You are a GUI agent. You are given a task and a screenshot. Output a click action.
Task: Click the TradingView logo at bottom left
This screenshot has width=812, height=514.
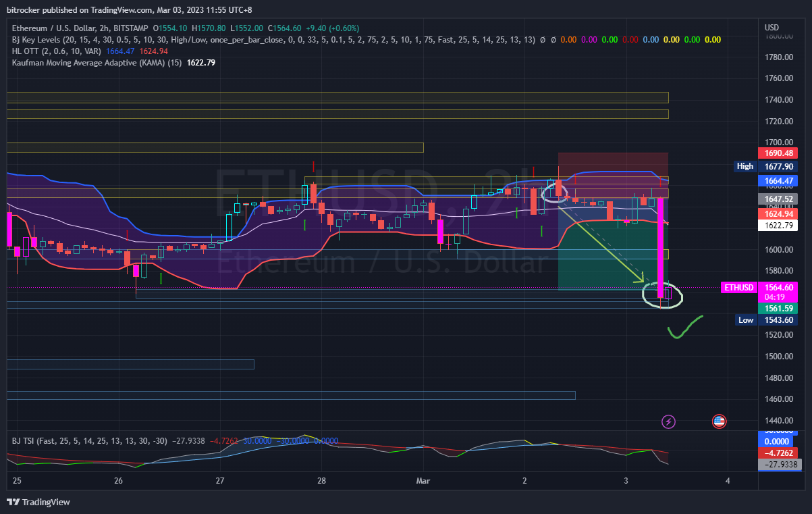click(x=38, y=502)
